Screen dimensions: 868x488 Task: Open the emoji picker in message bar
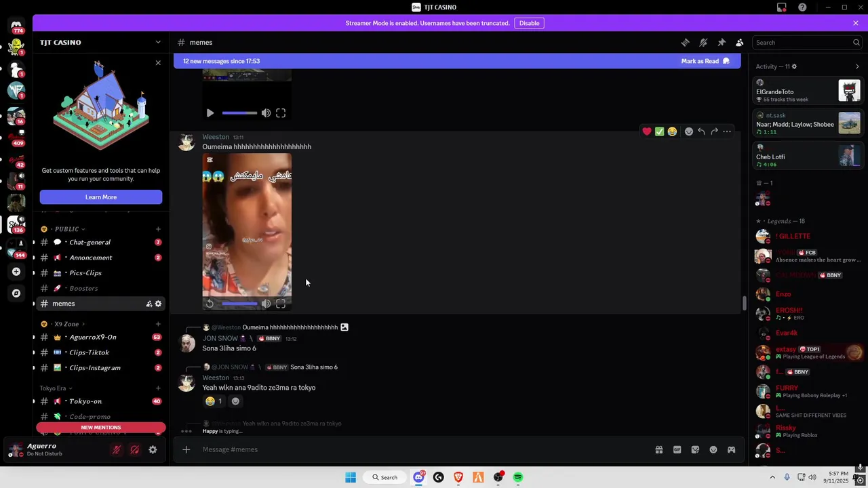(x=713, y=449)
